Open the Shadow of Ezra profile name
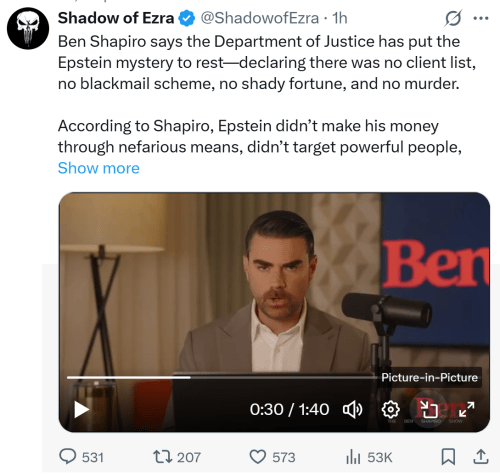This screenshot has height=476, width=500. (x=116, y=18)
